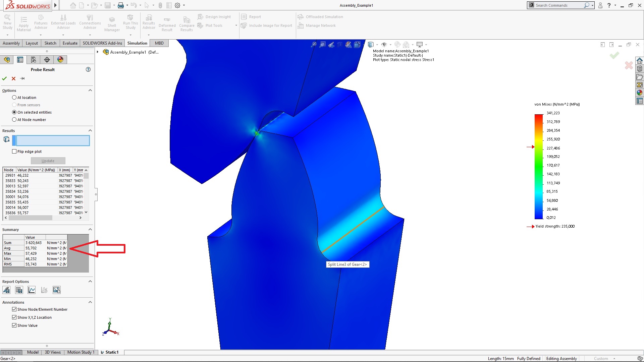644x362 pixels.
Task: Switch to FeatureManager design tree panel
Action: (7, 60)
